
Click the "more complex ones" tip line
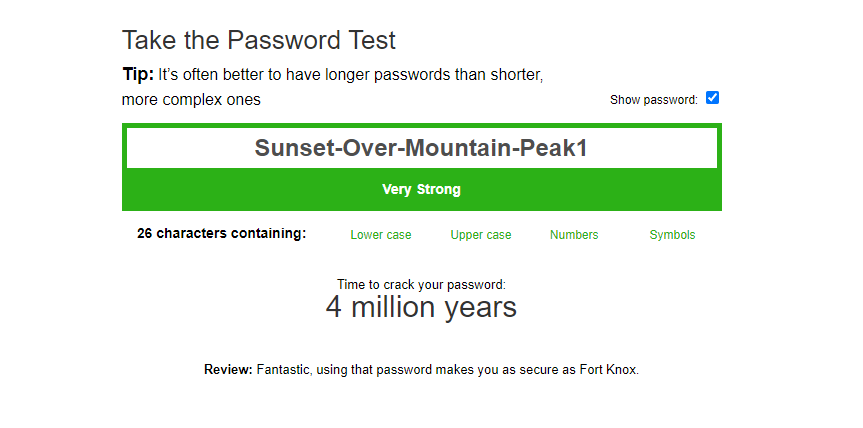tap(191, 100)
